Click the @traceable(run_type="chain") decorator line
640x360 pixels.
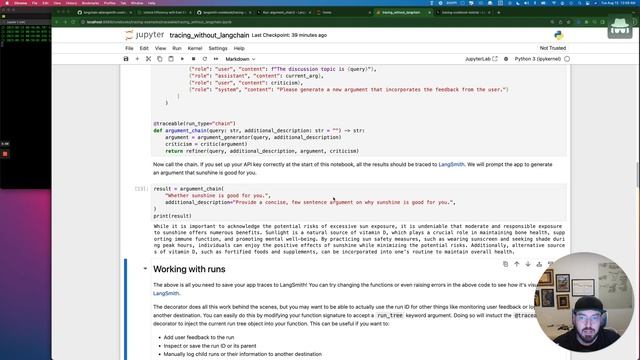coord(194,123)
